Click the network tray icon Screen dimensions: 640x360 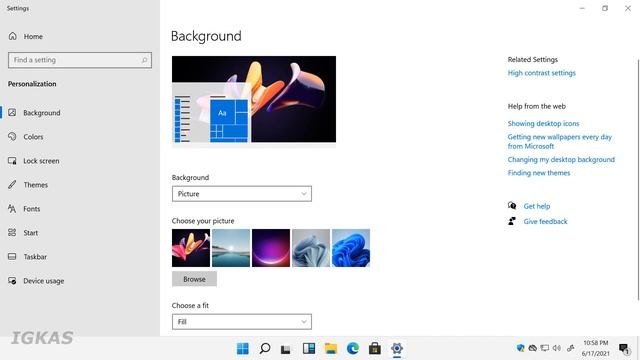(x=544, y=348)
